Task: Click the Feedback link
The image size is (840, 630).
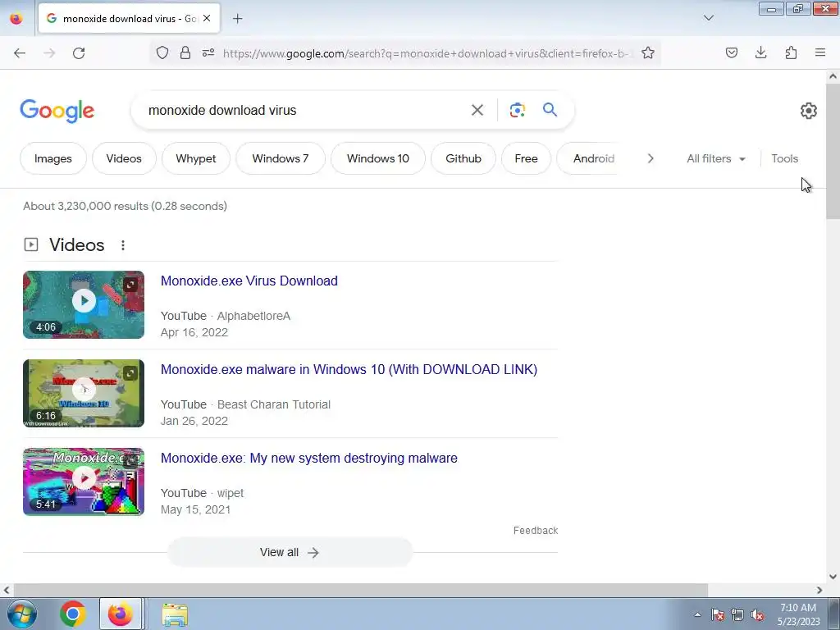Action: [535, 531]
